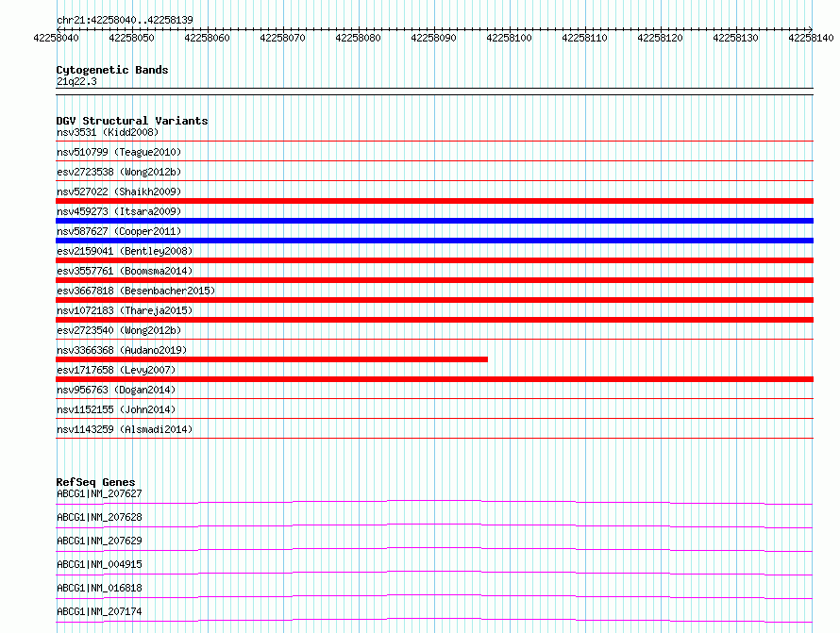Click ruler position 42258100
Viewport: 840px width, 633px height.
tap(509, 38)
